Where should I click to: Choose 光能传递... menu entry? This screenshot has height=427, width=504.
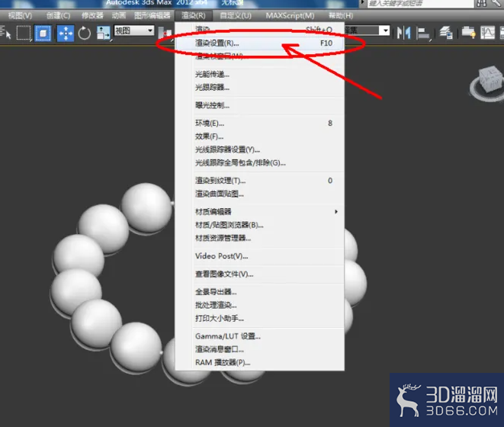coord(260,74)
